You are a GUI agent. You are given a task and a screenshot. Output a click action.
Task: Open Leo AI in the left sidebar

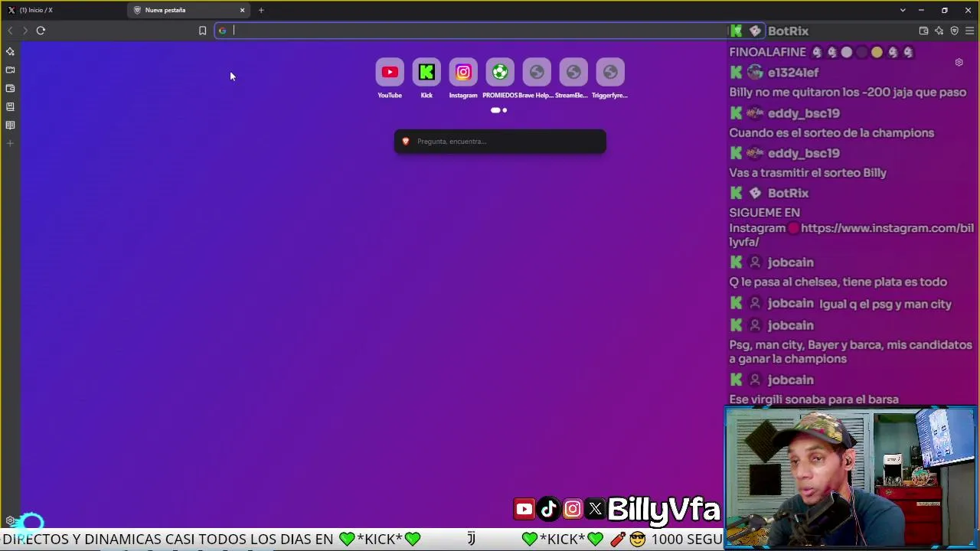pos(10,51)
